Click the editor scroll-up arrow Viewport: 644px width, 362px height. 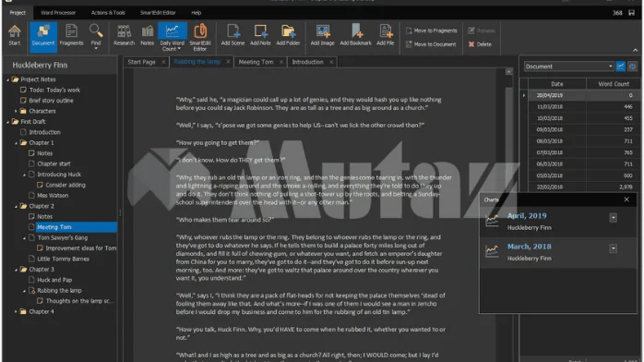(x=509, y=71)
